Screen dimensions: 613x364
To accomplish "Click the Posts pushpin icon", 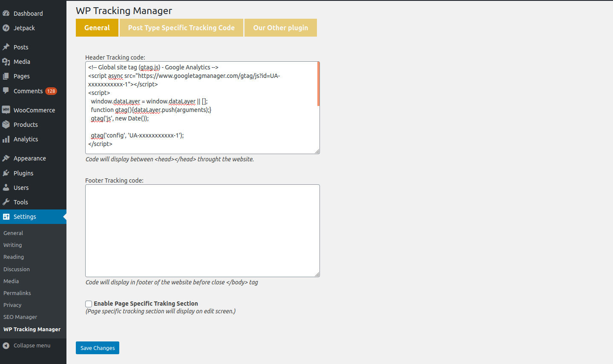I will (6, 47).
